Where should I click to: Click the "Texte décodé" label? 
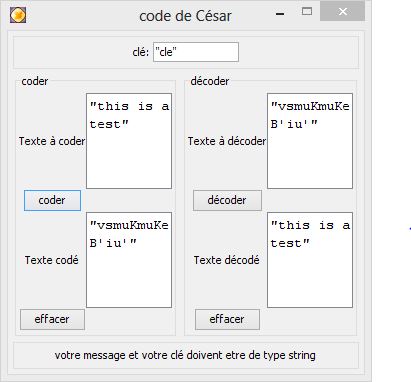coord(227,260)
